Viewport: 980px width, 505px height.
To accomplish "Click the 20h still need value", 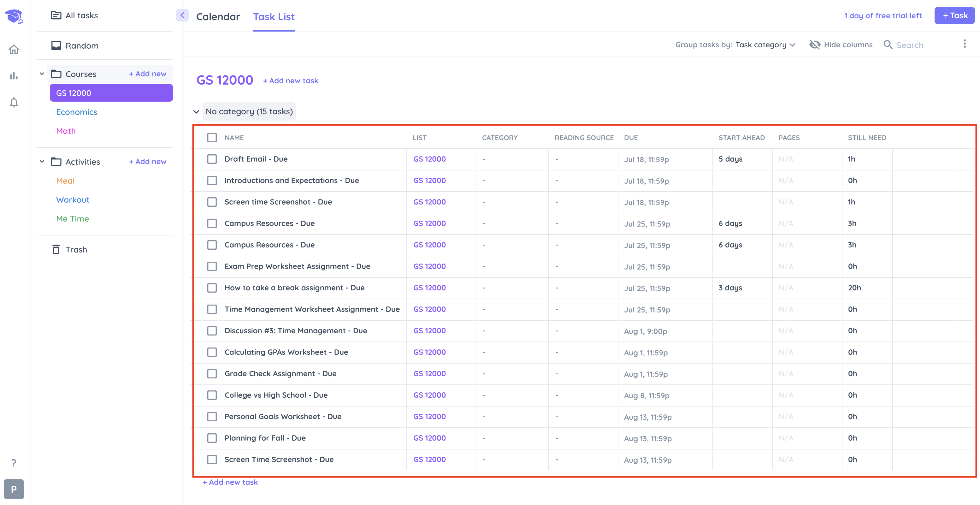I will [854, 288].
